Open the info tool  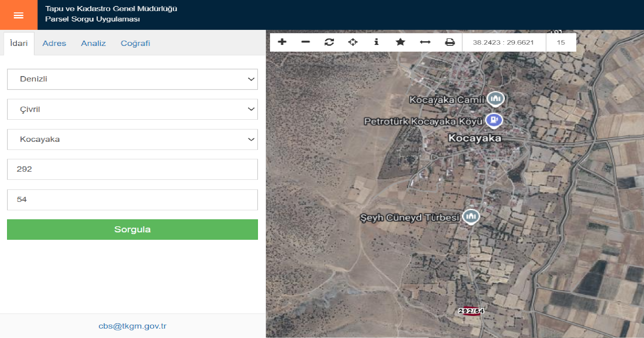coord(376,42)
